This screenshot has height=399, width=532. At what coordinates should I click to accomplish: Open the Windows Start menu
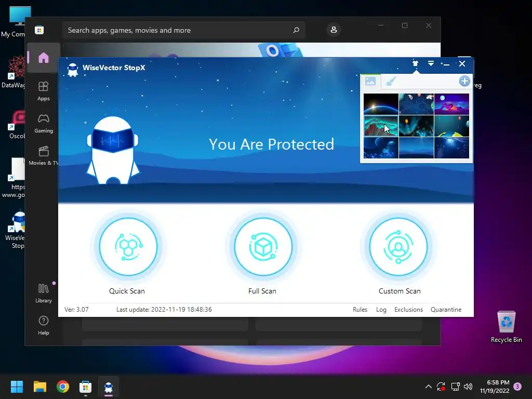pyautogui.click(x=17, y=387)
